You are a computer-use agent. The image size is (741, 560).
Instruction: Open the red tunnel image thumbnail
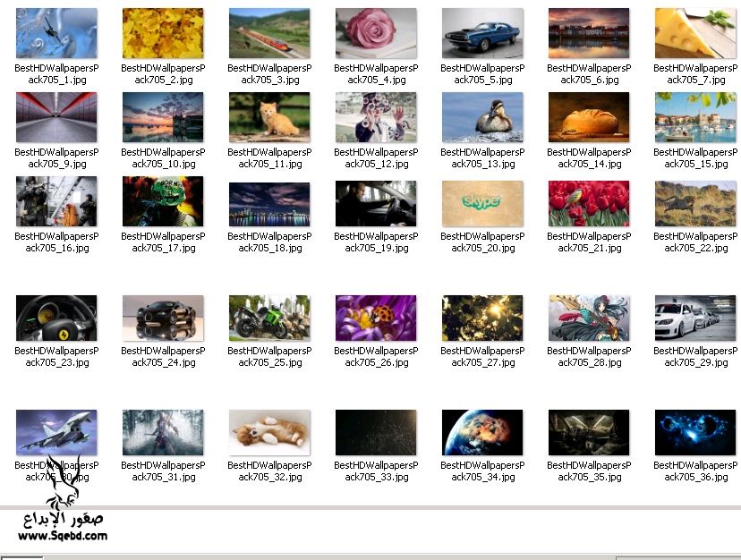(56, 117)
